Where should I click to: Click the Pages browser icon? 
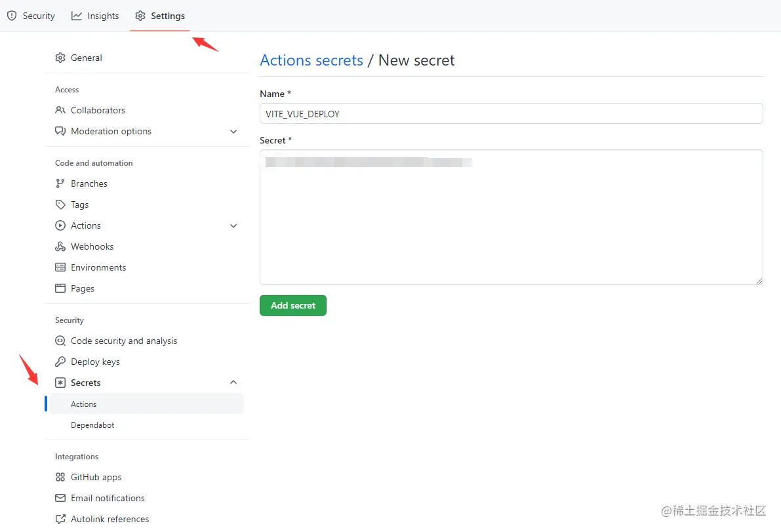pos(60,288)
